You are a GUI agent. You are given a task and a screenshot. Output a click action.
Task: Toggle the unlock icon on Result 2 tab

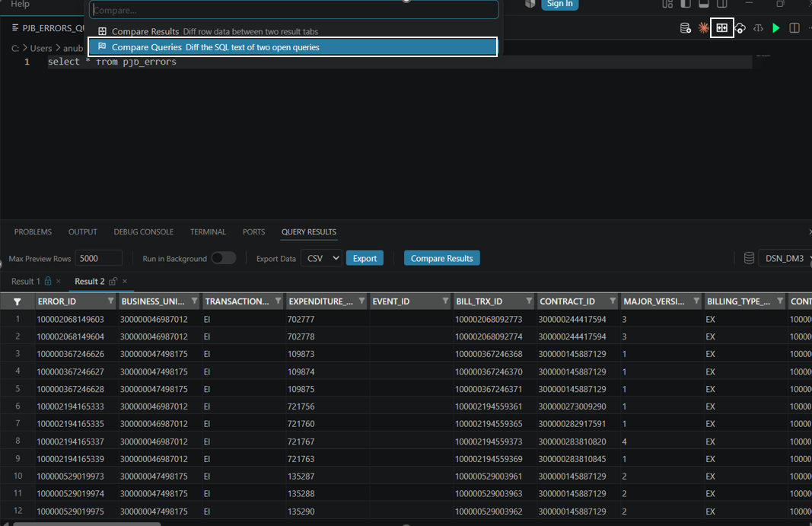[113, 281]
